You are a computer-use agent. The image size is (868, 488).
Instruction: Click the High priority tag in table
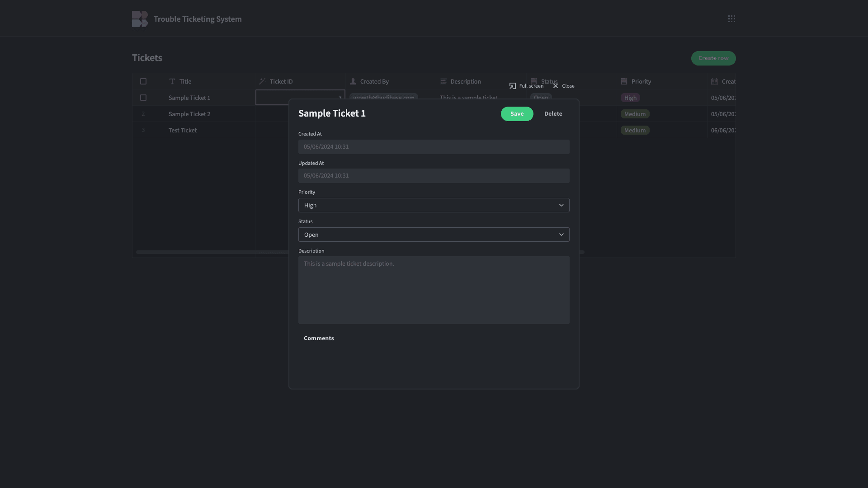pyautogui.click(x=630, y=98)
